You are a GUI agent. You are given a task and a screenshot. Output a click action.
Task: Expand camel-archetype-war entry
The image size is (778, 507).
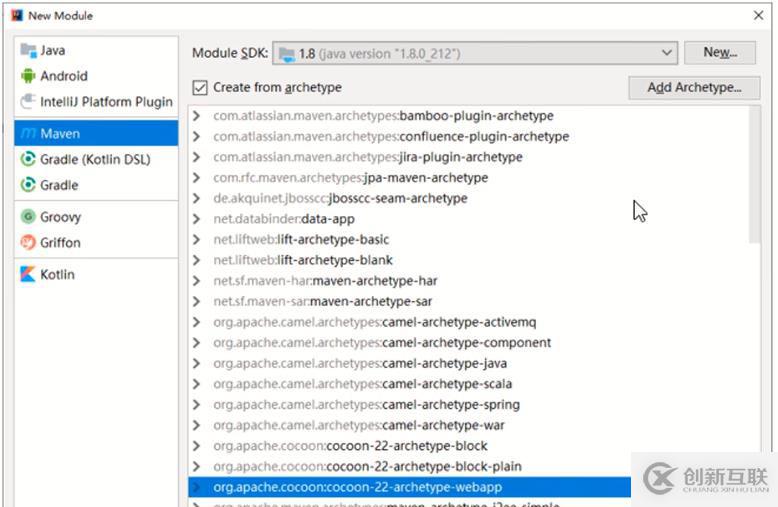click(197, 425)
